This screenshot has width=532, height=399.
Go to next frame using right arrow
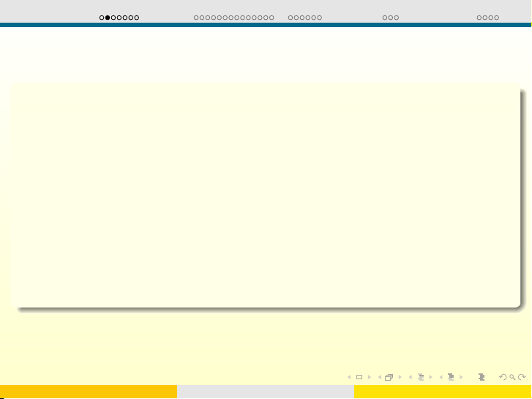coord(400,377)
